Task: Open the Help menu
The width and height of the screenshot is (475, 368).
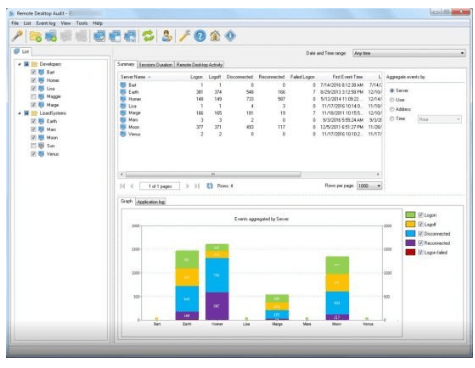Action: coord(98,23)
